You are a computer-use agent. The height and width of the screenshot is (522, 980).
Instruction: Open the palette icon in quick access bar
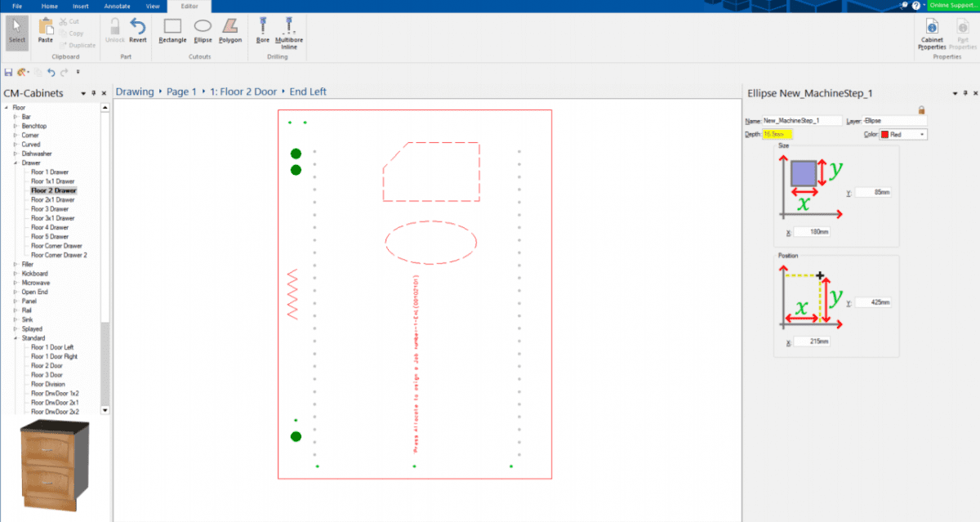(x=22, y=73)
